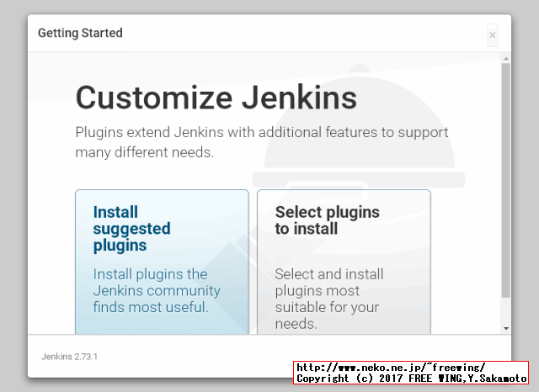Click the Customize Jenkins heading
This screenshot has width=539, height=392.
(x=216, y=98)
